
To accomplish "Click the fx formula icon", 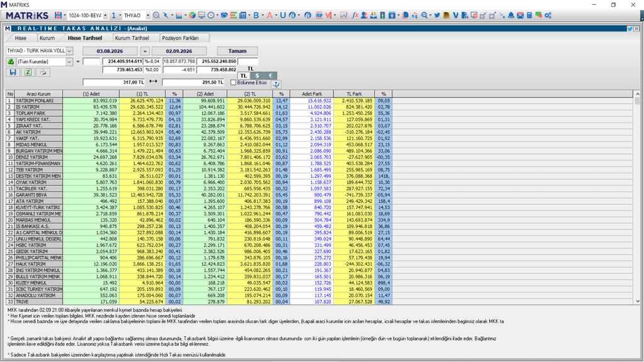I will click(x=355, y=15).
